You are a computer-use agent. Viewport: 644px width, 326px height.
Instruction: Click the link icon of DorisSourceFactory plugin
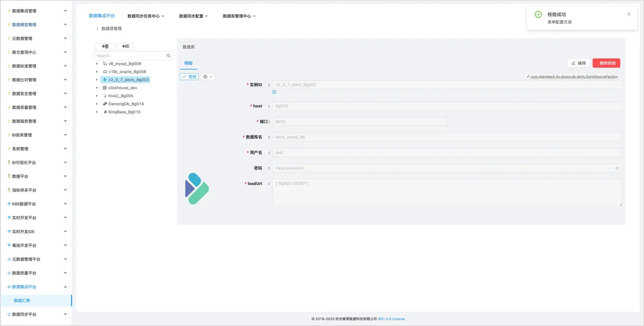coord(528,76)
